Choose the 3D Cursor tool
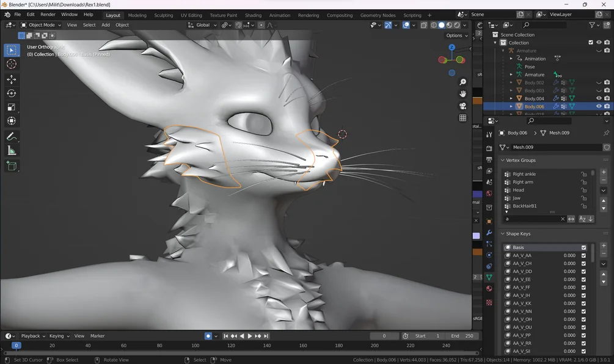Viewport: 614px width, 364px height. point(12,64)
